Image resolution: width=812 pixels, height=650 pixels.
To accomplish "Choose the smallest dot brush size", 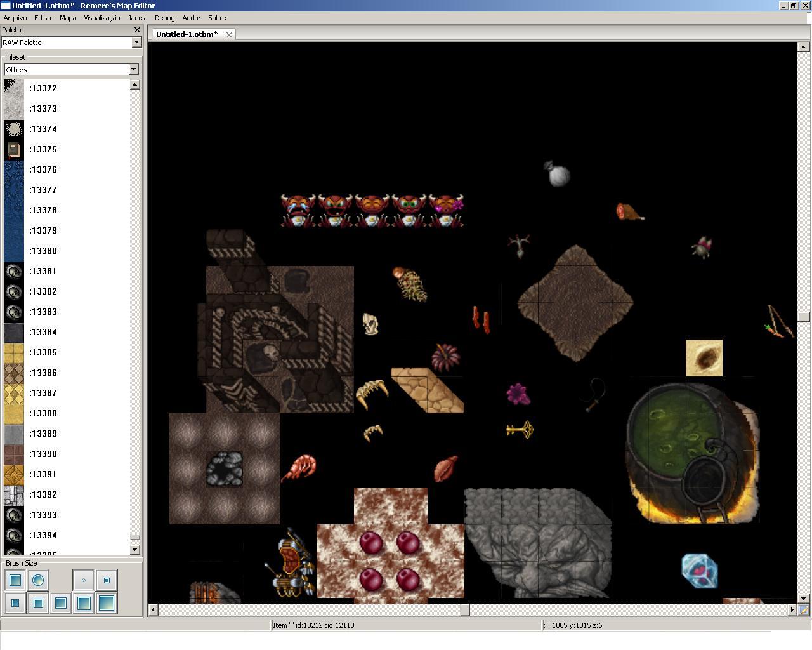I will click(84, 580).
